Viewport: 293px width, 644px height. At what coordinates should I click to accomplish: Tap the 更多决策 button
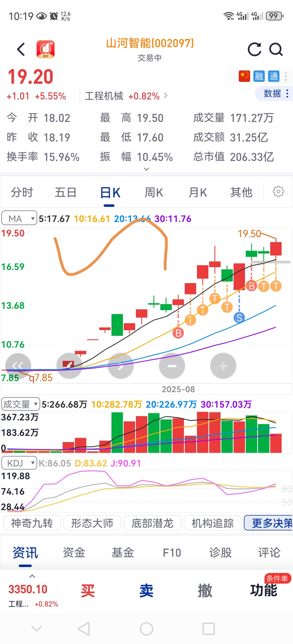pyautogui.click(x=269, y=523)
